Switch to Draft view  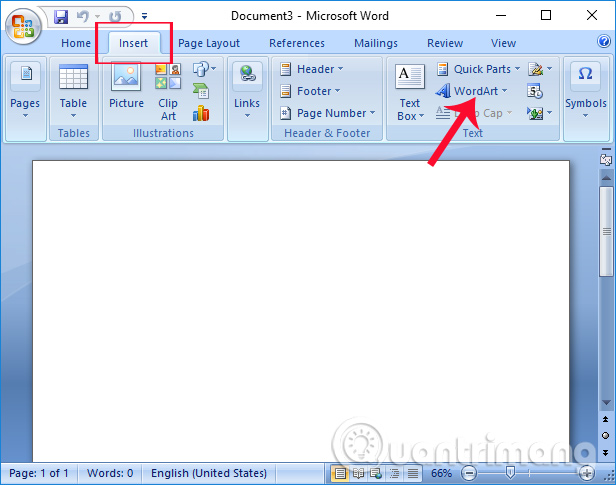coord(412,474)
